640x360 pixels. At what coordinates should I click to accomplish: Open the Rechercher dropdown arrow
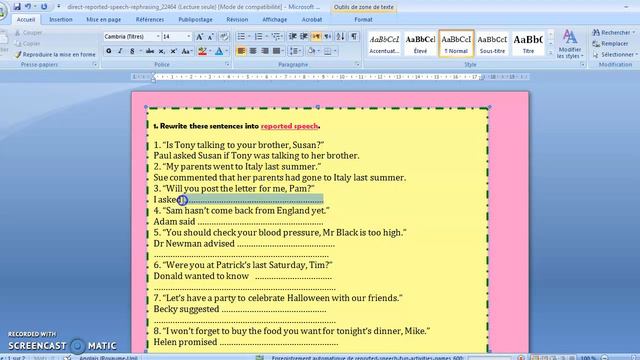[634, 33]
